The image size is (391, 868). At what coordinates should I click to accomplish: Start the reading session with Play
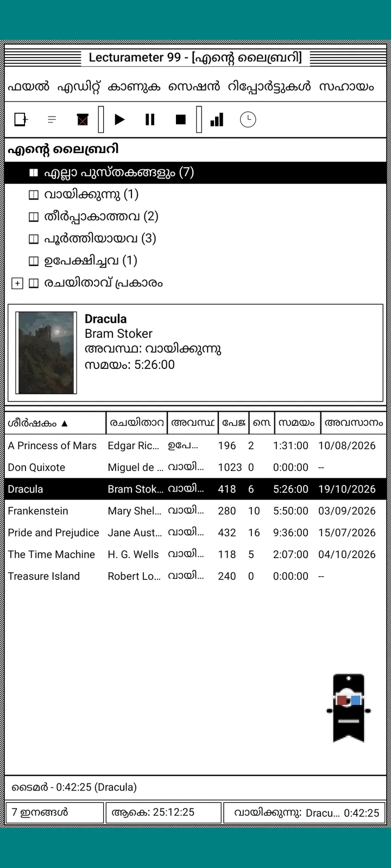[x=120, y=119]
